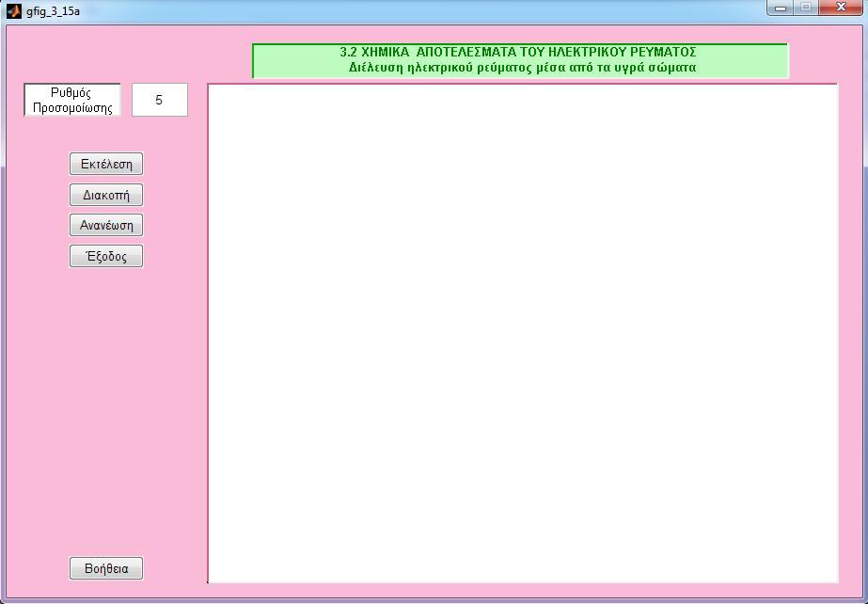Refresh using the Ανανέωση button

click(x=106, y=225)
